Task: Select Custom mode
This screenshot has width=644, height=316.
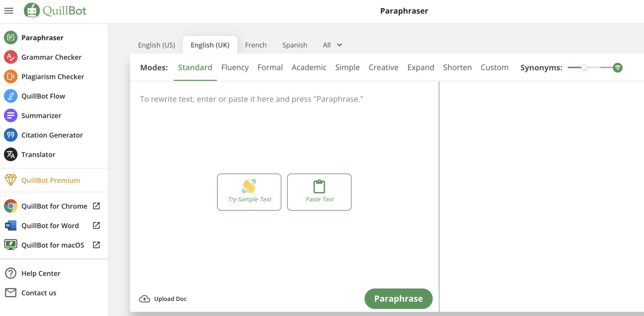Action: click(495, 67)
